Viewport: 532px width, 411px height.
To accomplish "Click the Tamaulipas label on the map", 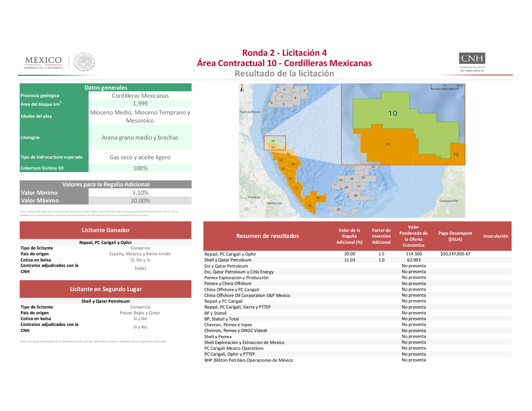I will (250, 112).
